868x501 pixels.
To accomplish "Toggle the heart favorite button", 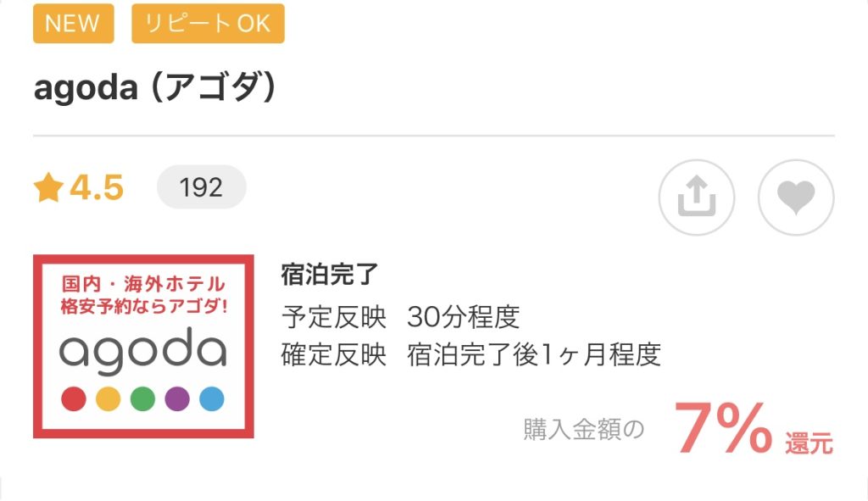I will [x=796, y=198].
